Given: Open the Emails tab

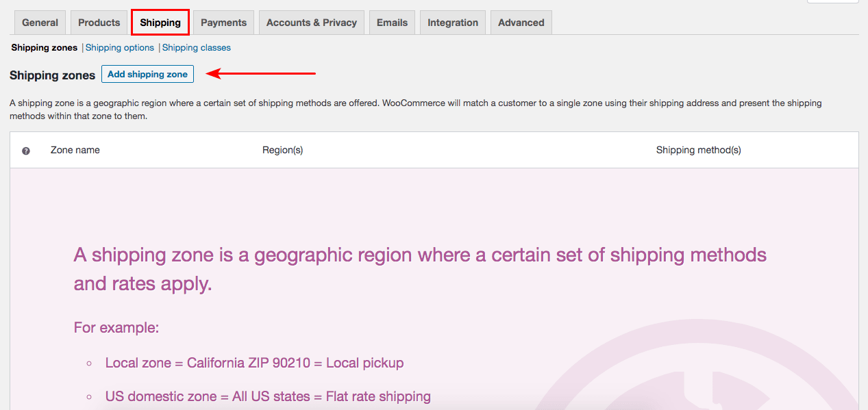Looking at the screenshot, I should (392, 23).
